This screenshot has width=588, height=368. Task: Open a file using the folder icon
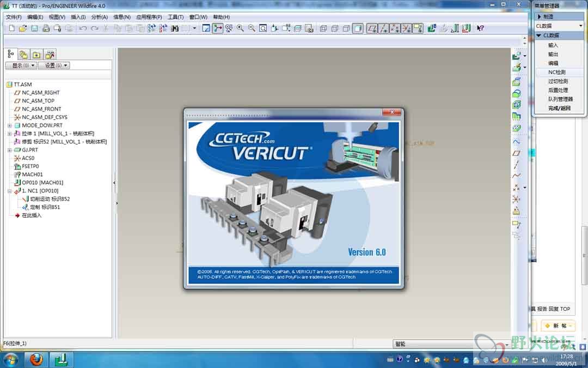coord(23,28)
